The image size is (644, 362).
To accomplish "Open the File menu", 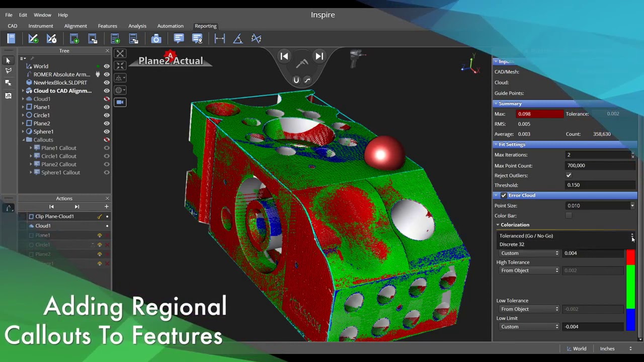I will click(9, 15).
